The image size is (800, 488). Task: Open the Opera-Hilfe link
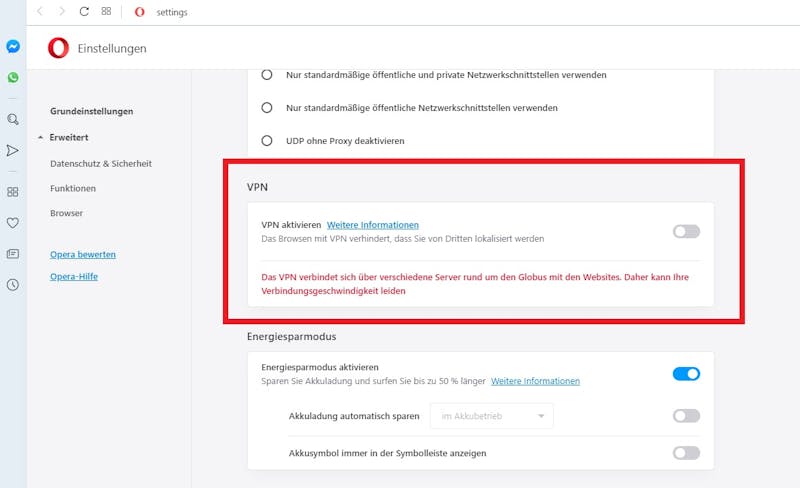(74, 276)
